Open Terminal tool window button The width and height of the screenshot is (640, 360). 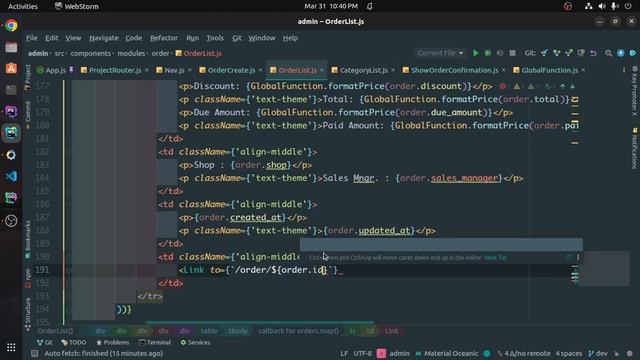[155, 342]
